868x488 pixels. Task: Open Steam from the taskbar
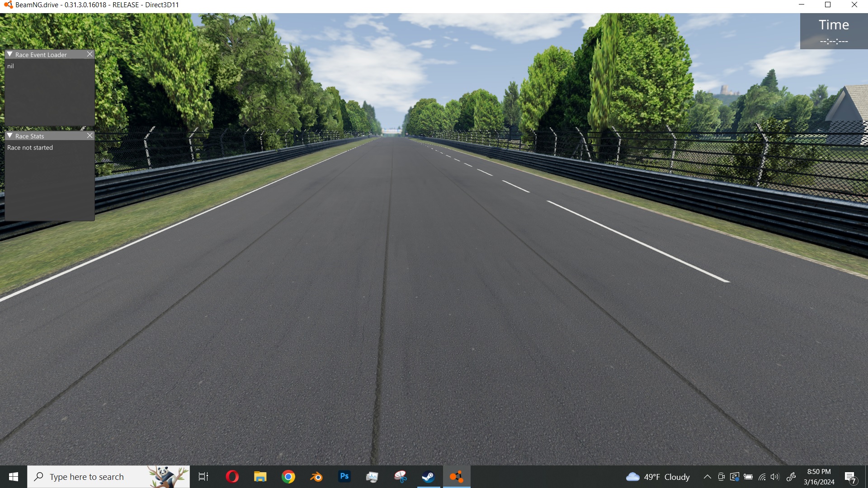[428, 477]
